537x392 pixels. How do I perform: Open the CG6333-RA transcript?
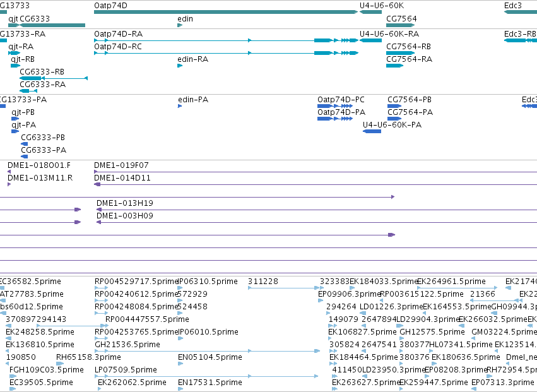tap(28, 91)
